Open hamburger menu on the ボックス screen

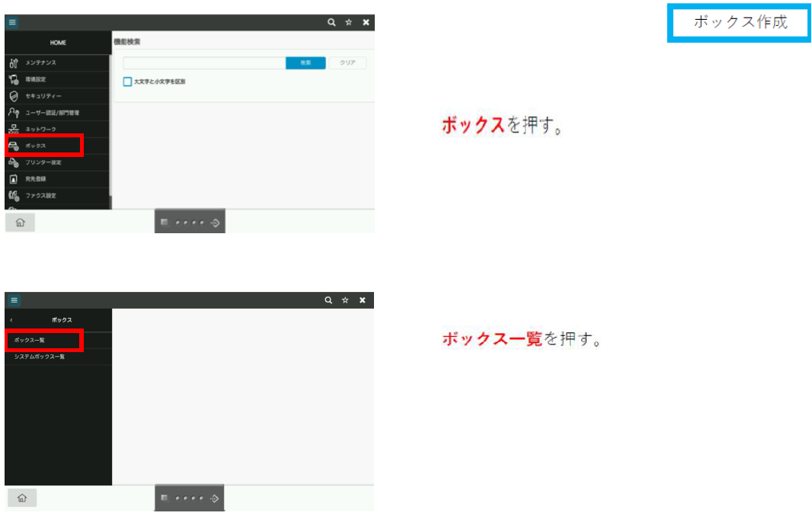(12, 300)
